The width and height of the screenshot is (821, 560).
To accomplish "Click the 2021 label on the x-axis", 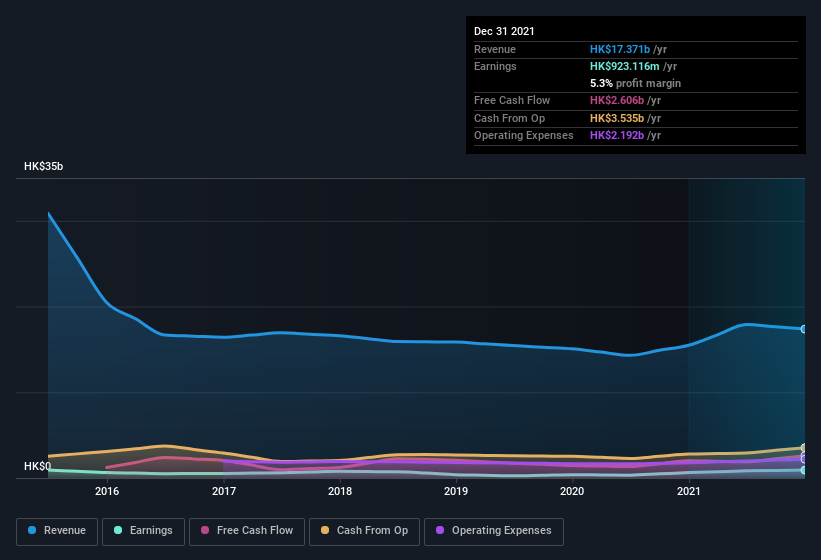I will (x=689, y=491).
